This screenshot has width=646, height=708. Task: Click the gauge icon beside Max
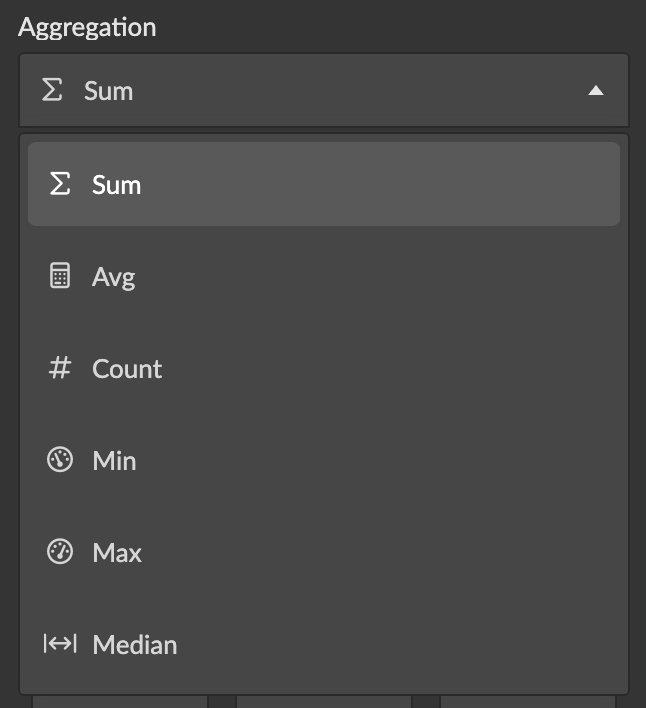click(60, 552)
